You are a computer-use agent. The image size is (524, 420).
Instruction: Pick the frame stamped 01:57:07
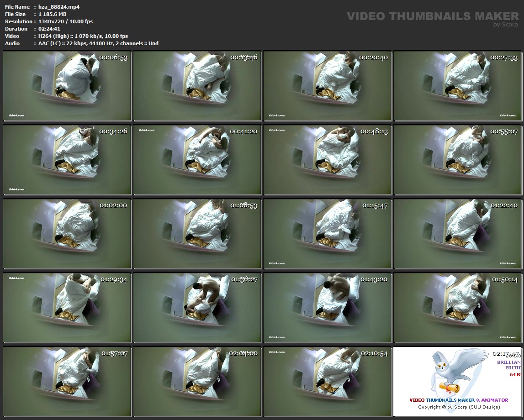(67, 382)
